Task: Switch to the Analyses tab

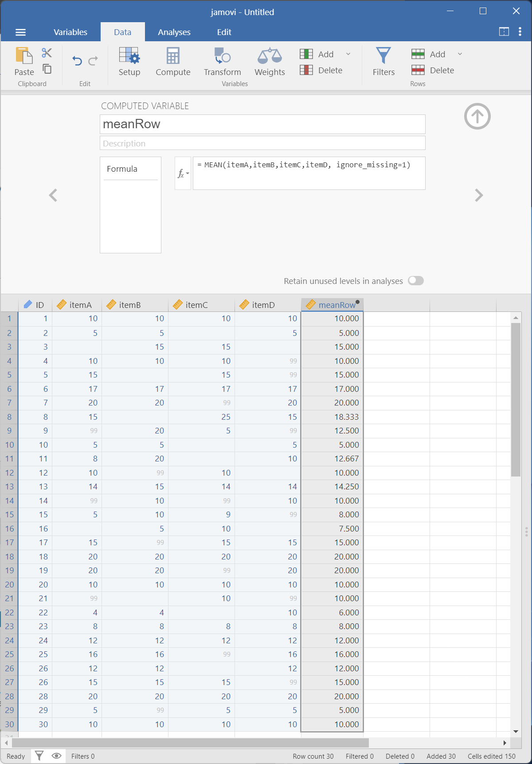Action: (x=174, y=32)
